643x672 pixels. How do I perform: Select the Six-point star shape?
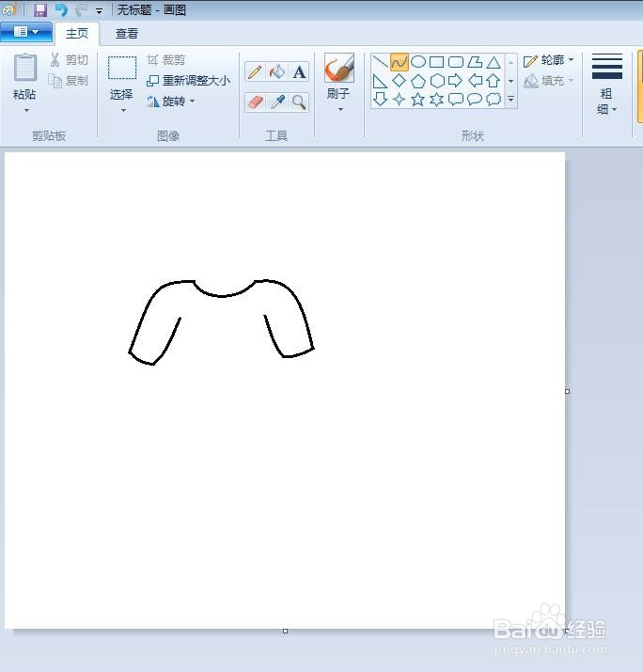pyautogui.click(x=437, y=100)
